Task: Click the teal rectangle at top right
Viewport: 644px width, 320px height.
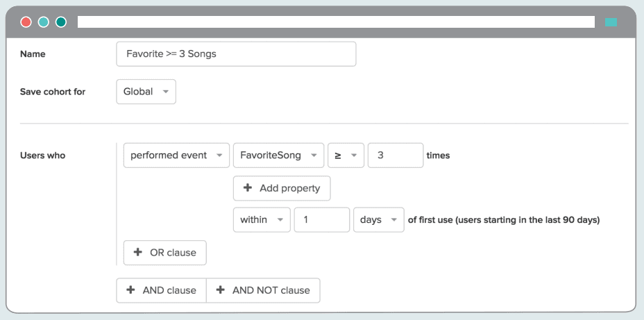Action: pos(611,22)
